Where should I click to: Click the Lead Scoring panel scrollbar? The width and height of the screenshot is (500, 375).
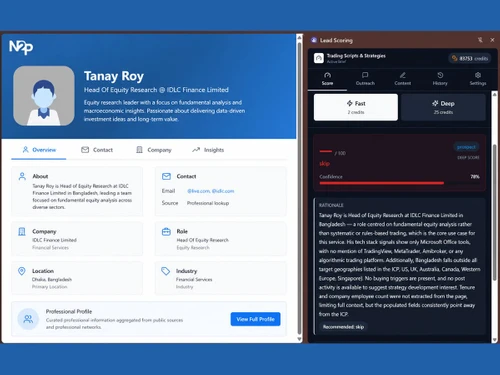pos(495,213)
